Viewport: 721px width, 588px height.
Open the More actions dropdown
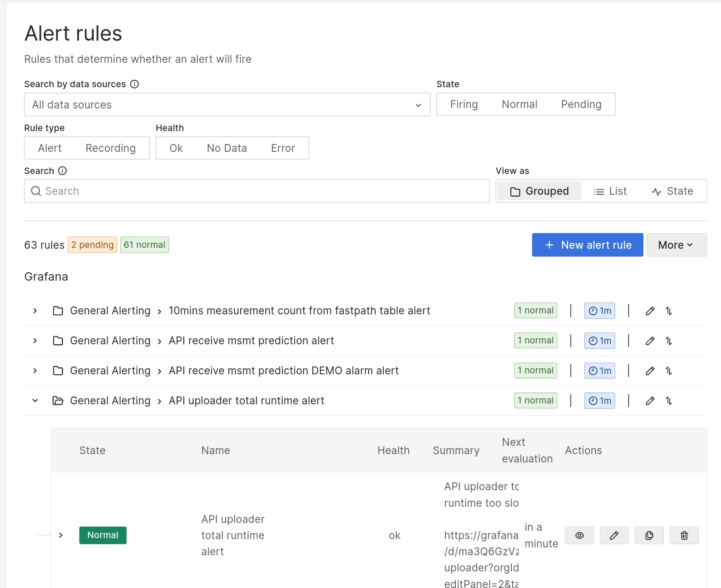(x=677, y=245)
